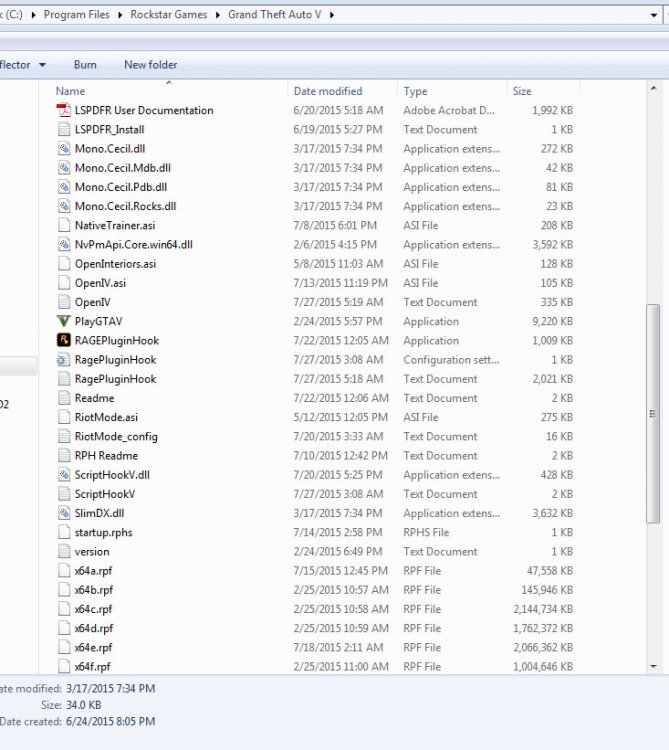669x750 pixels.
Task: Click the New folder toolbar button
Action: click(151, 65)
